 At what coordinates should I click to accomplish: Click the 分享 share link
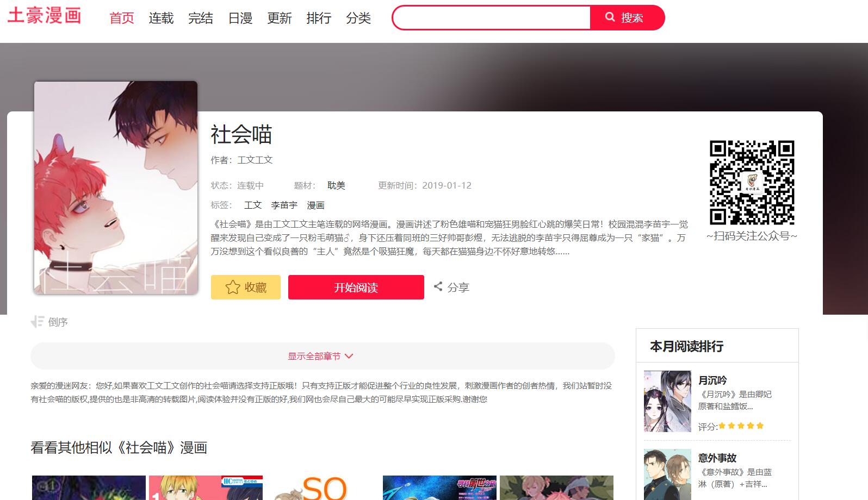click(458, 287)
